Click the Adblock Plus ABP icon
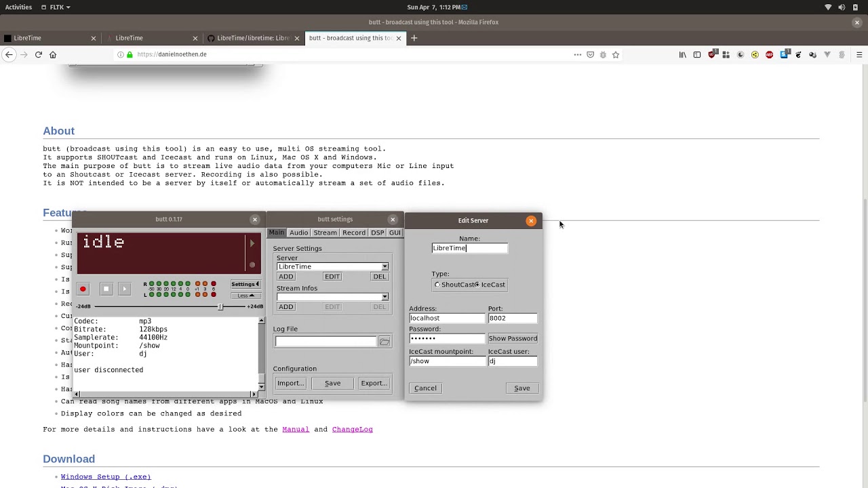 coord(769,55)
